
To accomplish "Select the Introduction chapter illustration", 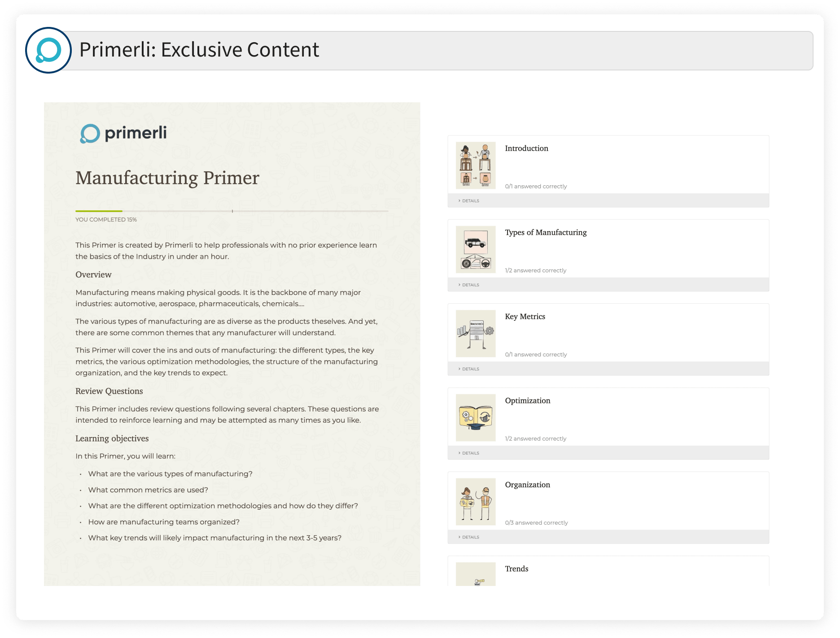I will click(x=476, y=165).
